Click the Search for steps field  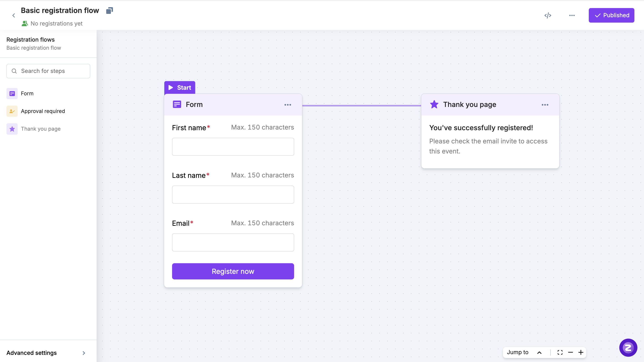48,71
